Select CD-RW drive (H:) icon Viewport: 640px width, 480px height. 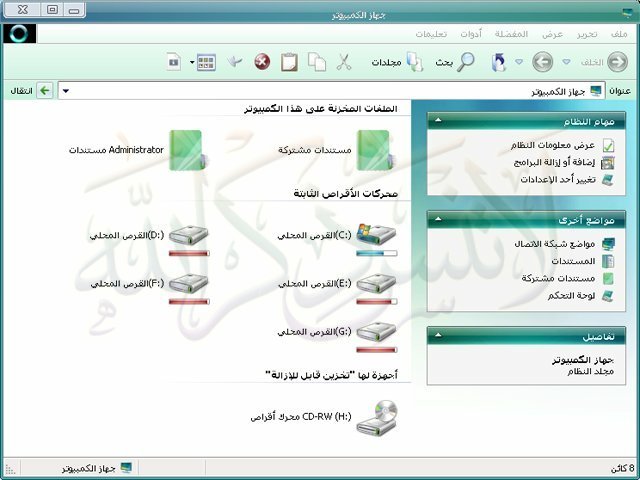coord(376,417)
